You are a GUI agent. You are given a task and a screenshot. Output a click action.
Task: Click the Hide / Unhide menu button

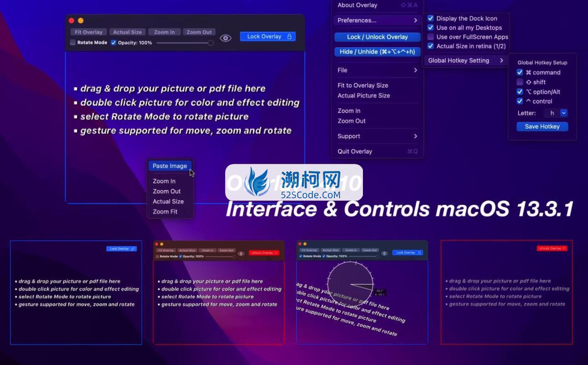pos(377,51)
